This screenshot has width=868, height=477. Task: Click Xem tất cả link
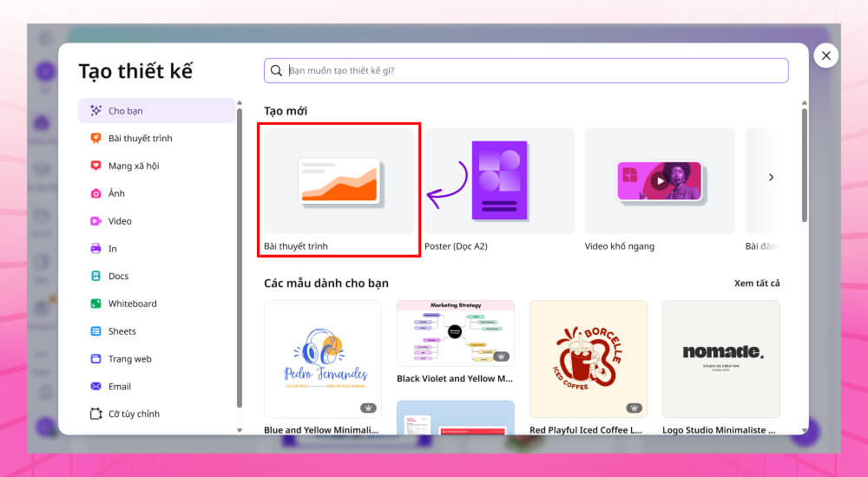pyautogui.click(x=757, y=284)
